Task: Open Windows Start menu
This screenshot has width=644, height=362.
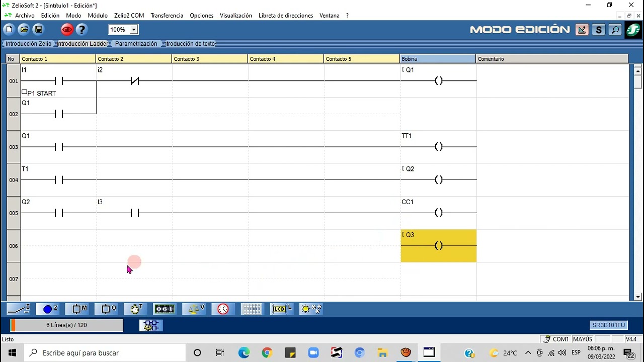Action: tap(12, 353)
